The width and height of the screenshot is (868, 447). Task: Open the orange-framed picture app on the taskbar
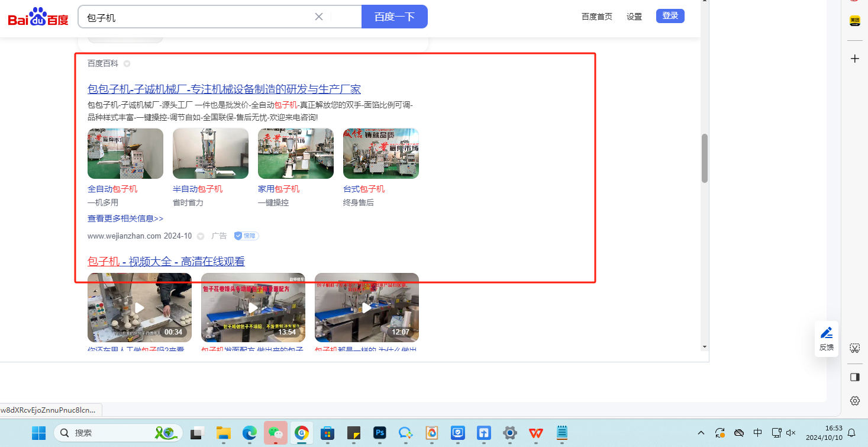pyautogui.click(x=431, y=433)
